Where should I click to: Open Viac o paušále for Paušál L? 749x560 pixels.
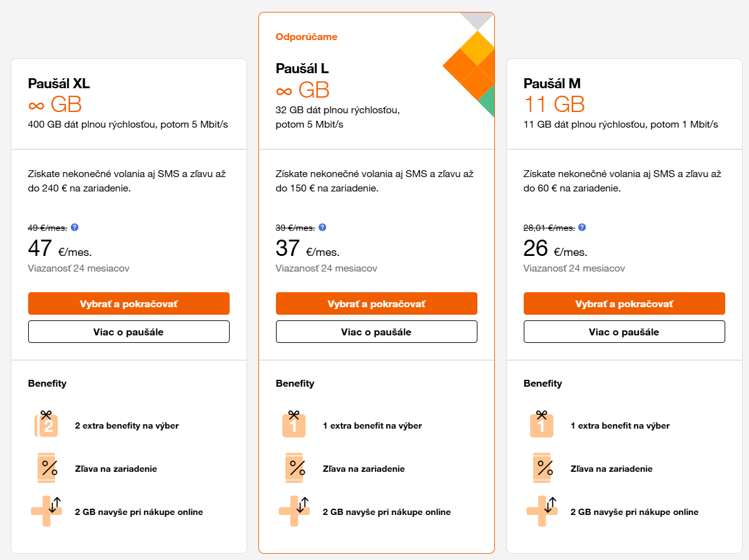click(x=377, y=332)
